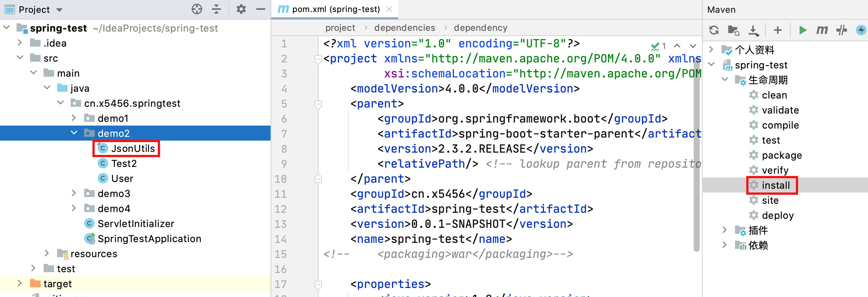The height and width of the screenshot is (297, 868).
Task: Close the pom.xml (spring-test) tab
Action: point(389,9)
